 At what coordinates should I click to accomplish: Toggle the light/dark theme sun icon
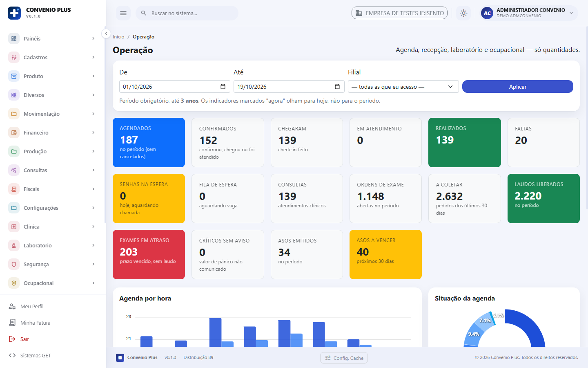(x=463, y=13)
